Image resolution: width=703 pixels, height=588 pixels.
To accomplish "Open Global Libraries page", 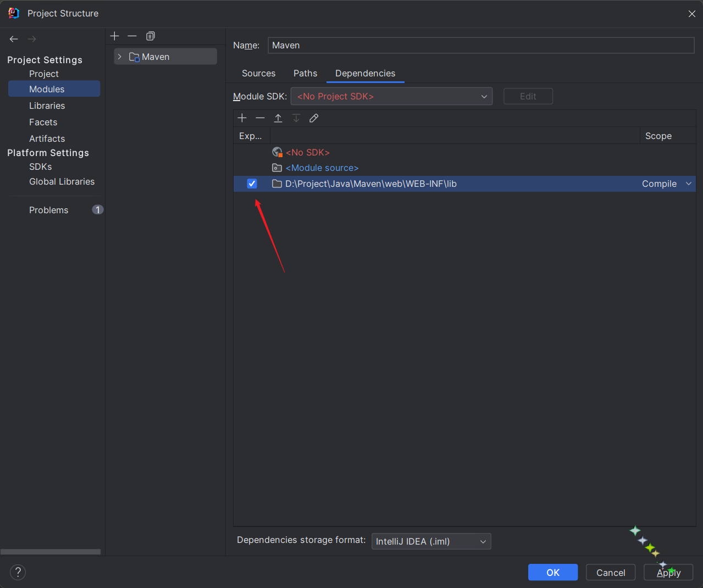I will (62, 181).
